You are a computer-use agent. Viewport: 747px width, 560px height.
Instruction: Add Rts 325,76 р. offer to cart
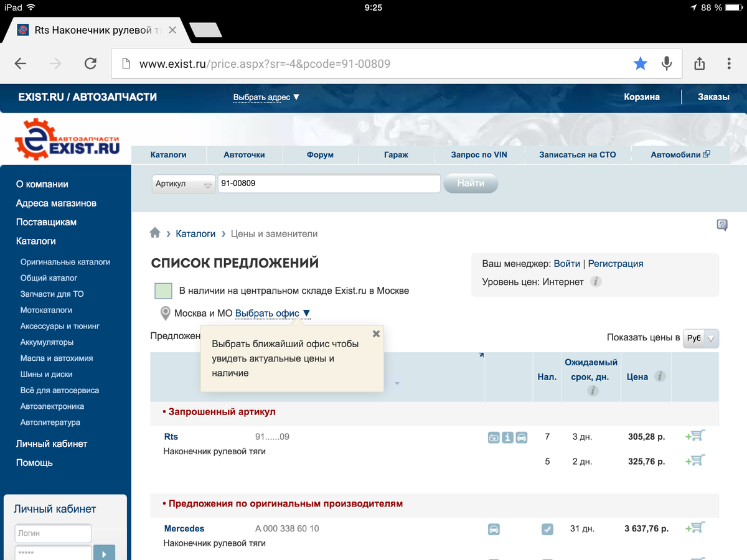[x=695, y=461]
